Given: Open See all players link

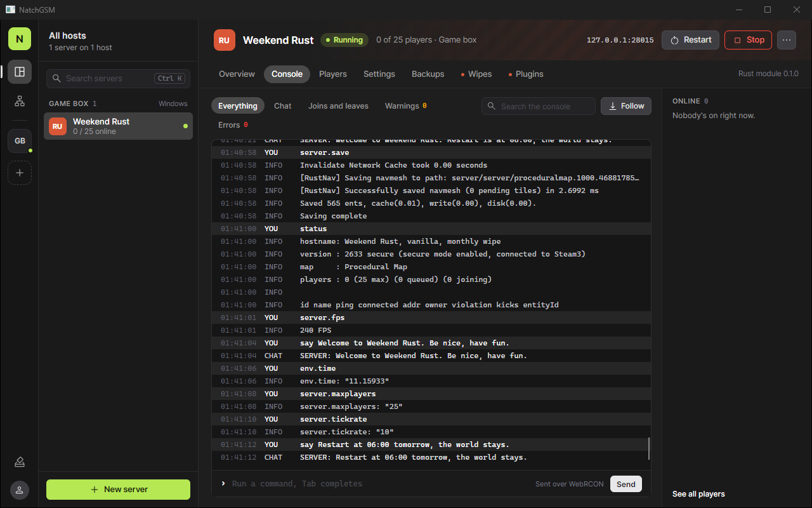Looking at the screenshot, I should (698, 494).
